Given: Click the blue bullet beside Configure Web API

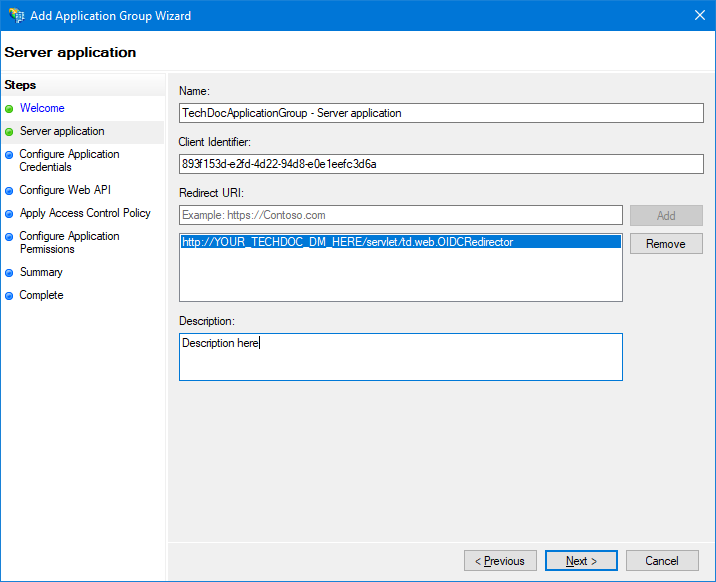Looking at the screenshot, I should (9, 191).
